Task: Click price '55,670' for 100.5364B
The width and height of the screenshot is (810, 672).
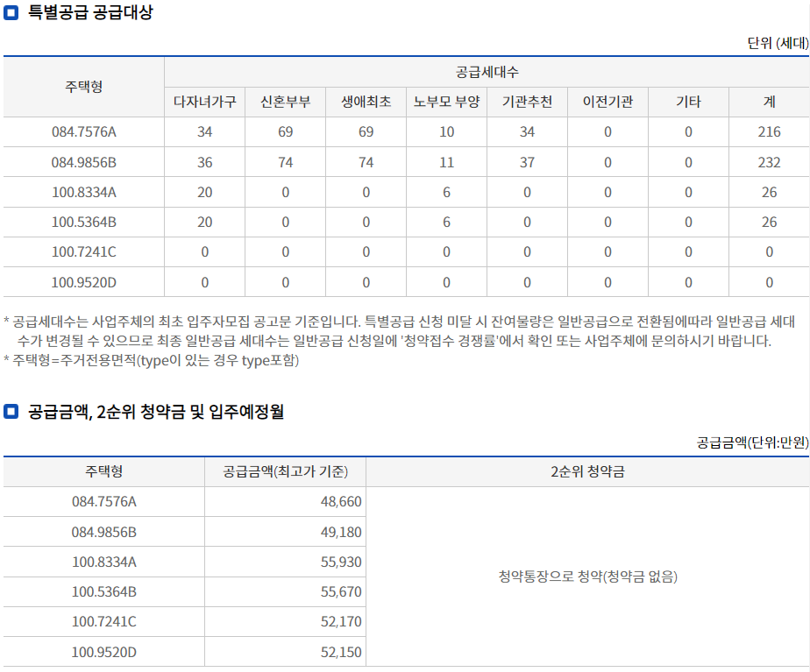Action: (341, 592)
